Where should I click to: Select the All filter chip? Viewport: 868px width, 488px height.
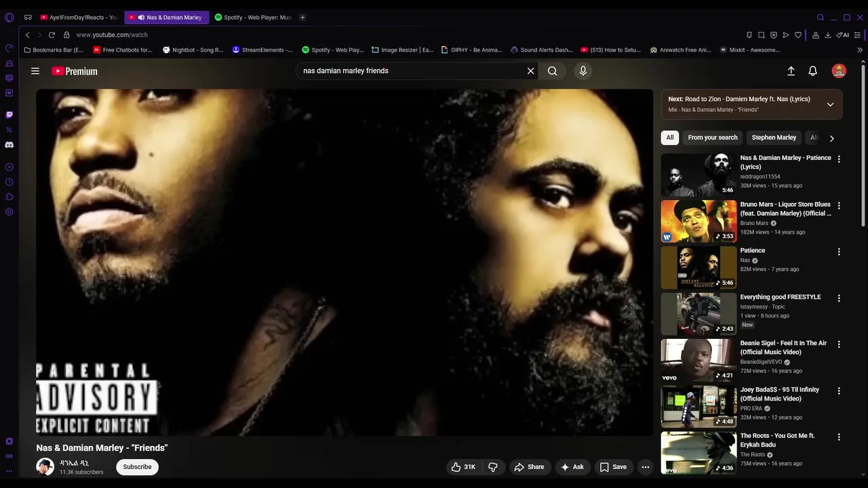pyautogui.click(x=670, y=138)
